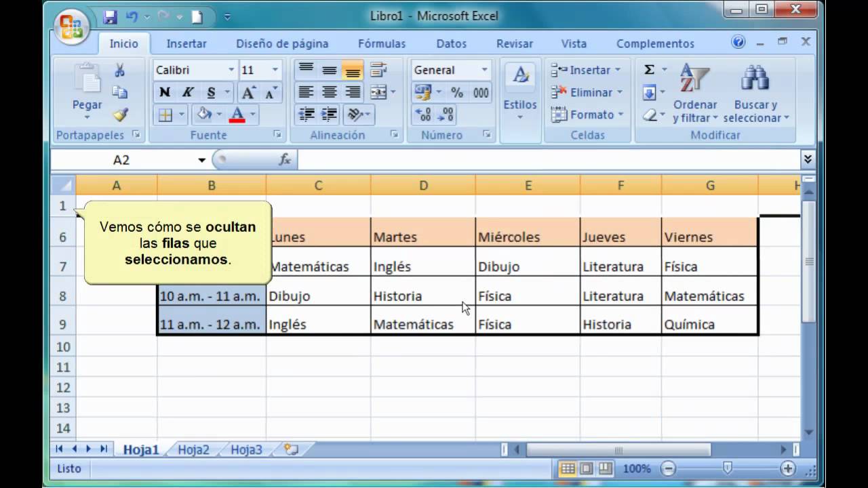Image resolution: width=868 pixels, height=488 pixels.
Task: Open the Ordenar y filtrar menu
Action: pos(695,93)
